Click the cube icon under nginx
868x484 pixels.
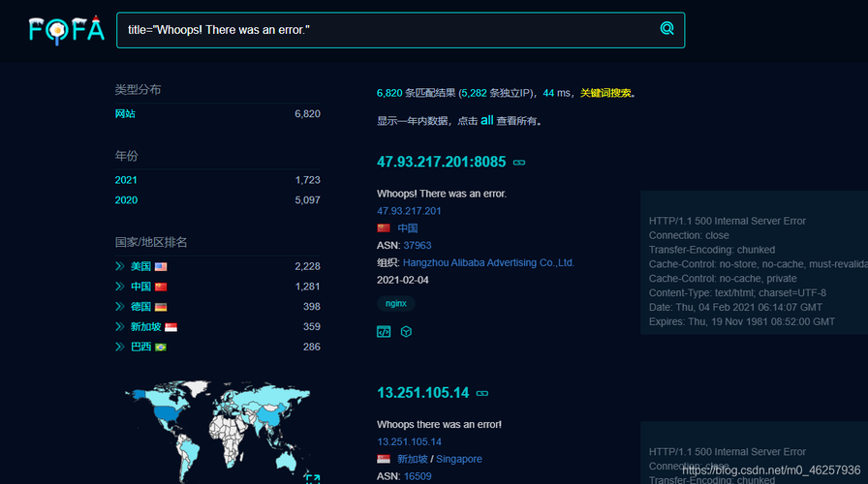(x=406, y=332)
